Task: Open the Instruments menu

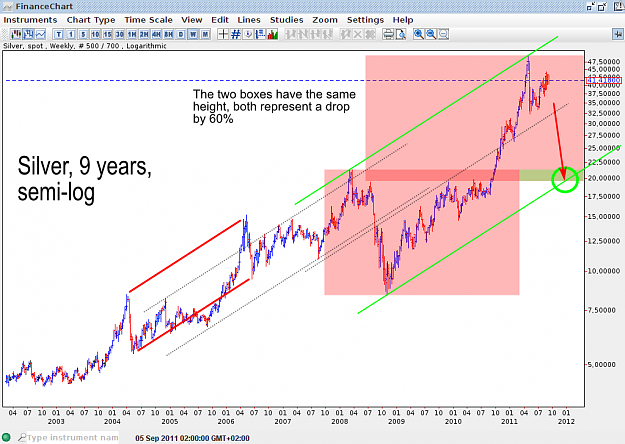Action: point(30,20)
